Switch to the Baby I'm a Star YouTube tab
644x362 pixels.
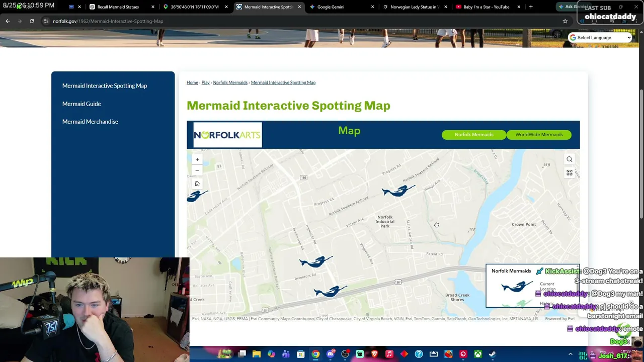[488, 7]
